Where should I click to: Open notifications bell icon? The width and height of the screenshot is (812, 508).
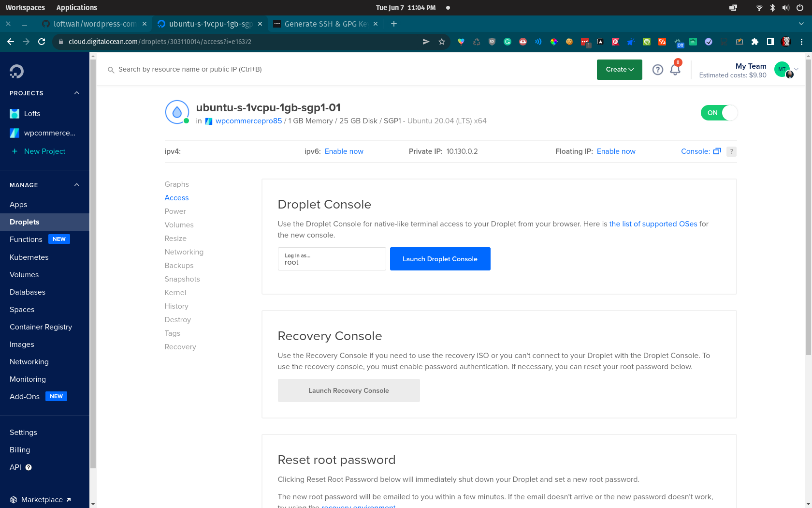[x=675, y=70]
